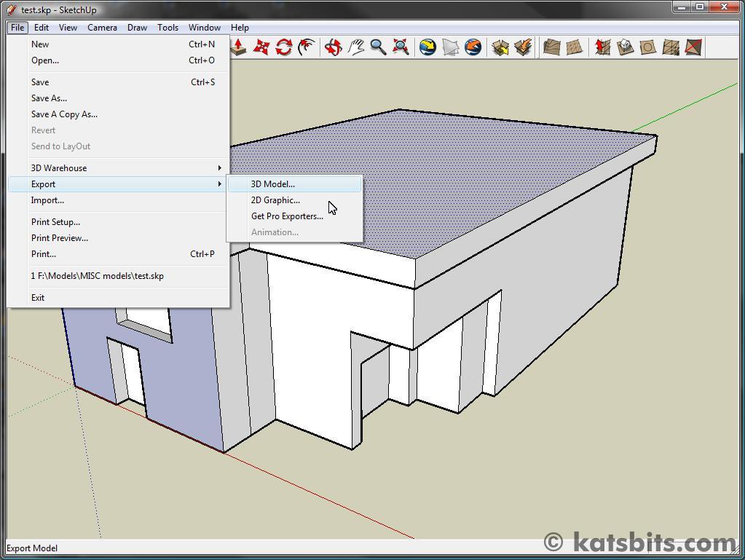Image resolution: width=745 pixels, height=560 pixels.
Task: Choose New from the File menu
Action: tap(118, 44)
